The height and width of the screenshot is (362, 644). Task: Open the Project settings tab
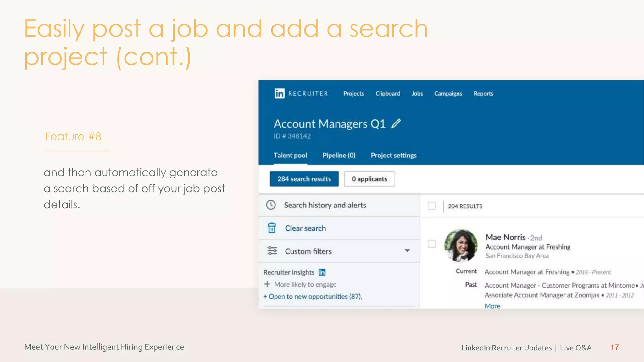click(394, 155)
